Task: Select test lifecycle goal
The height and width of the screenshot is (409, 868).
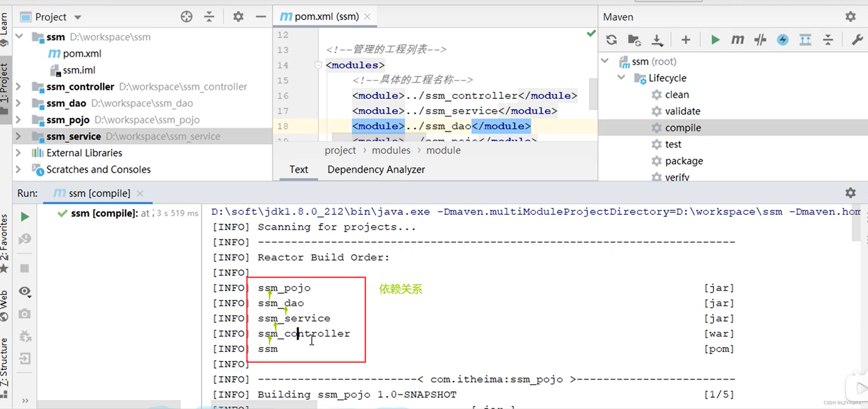Action: 666,144
